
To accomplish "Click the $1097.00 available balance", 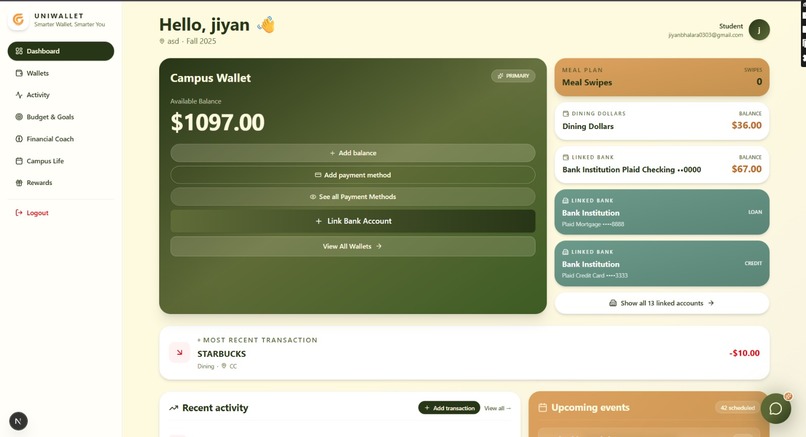I will (217, 122).
